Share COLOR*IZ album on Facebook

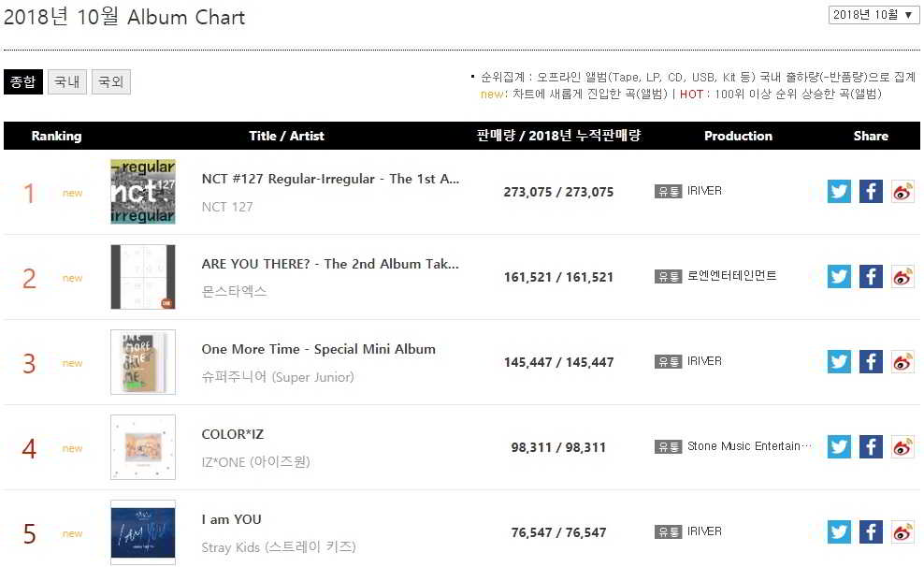pyautogui.click(x=871, y=447)
